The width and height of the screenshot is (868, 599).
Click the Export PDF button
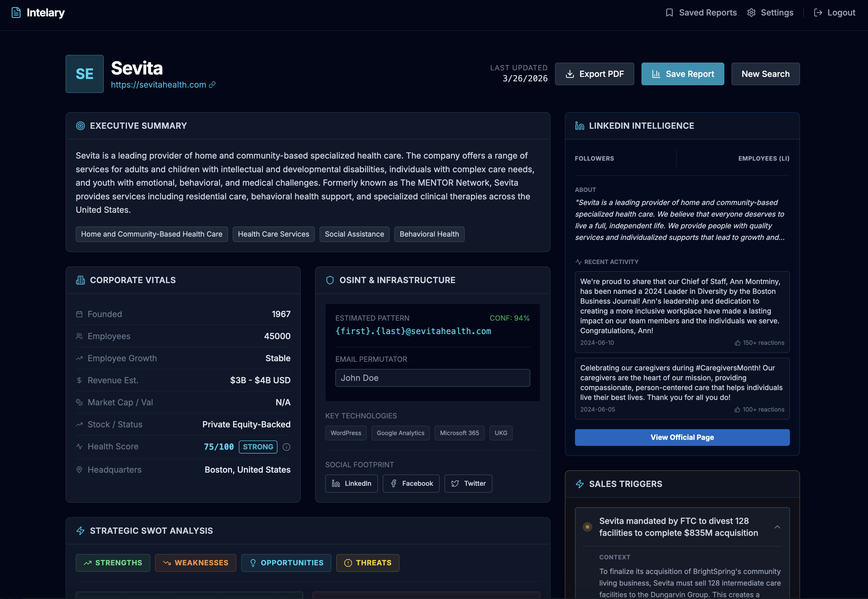pos(594,74)
